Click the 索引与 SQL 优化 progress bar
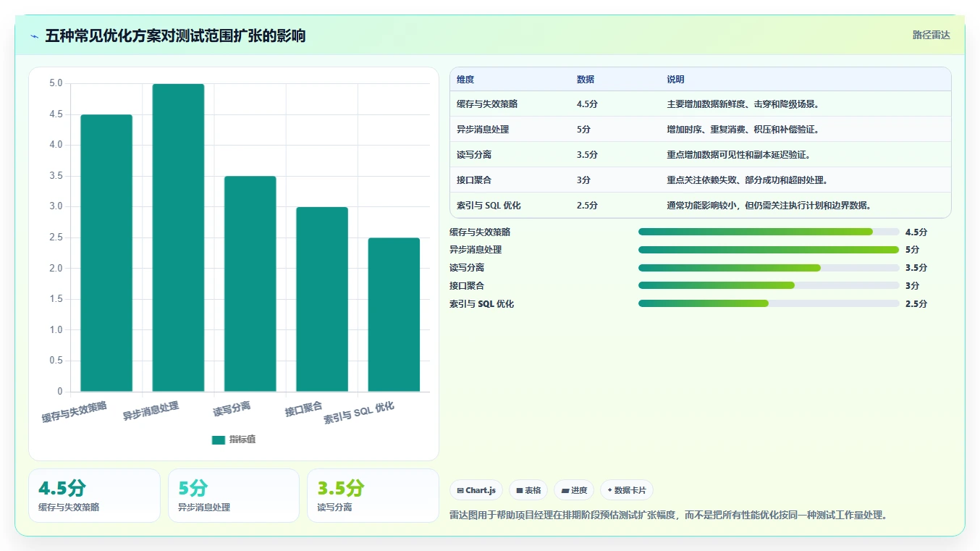The height and width of the screenshot is (551, 980). (769, 303)
